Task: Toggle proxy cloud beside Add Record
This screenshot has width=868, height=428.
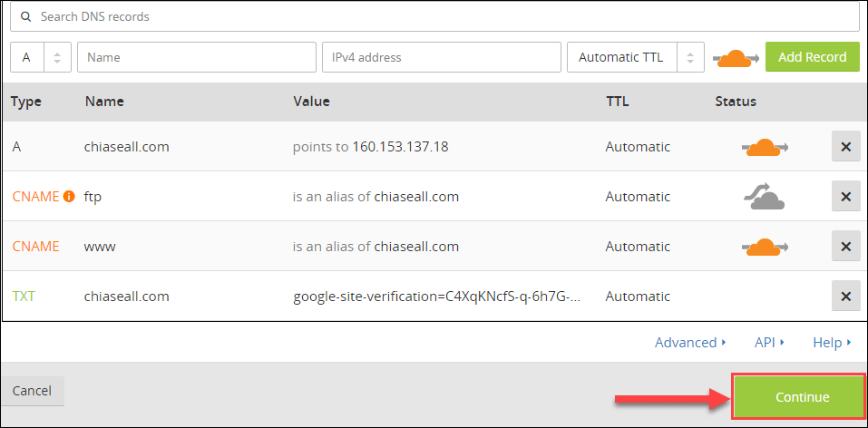Action: 736,58
